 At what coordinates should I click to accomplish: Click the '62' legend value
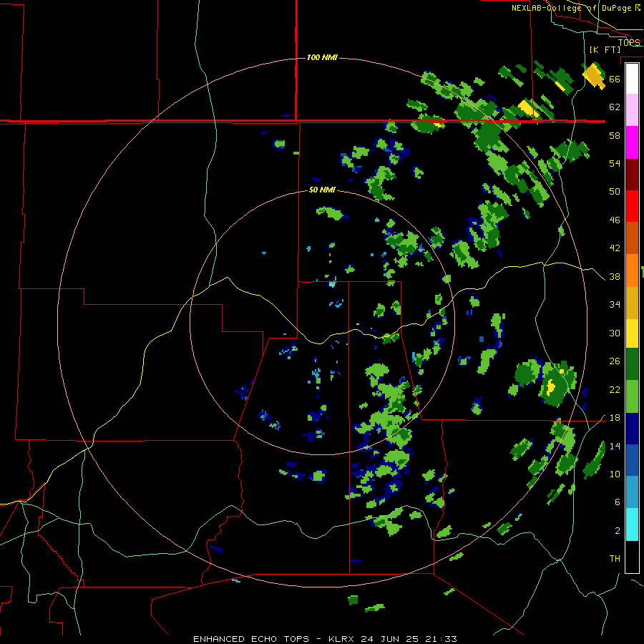615,107
